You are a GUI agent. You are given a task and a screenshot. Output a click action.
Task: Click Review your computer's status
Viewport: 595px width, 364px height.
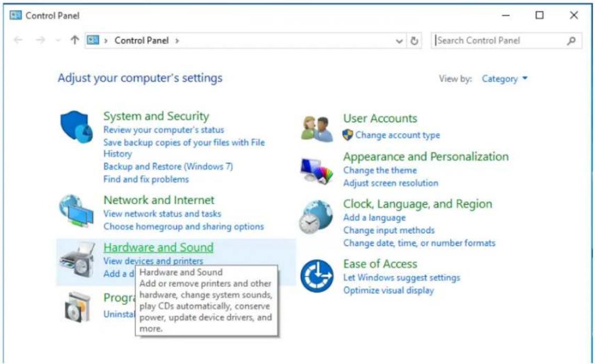[x=164, y=130]
